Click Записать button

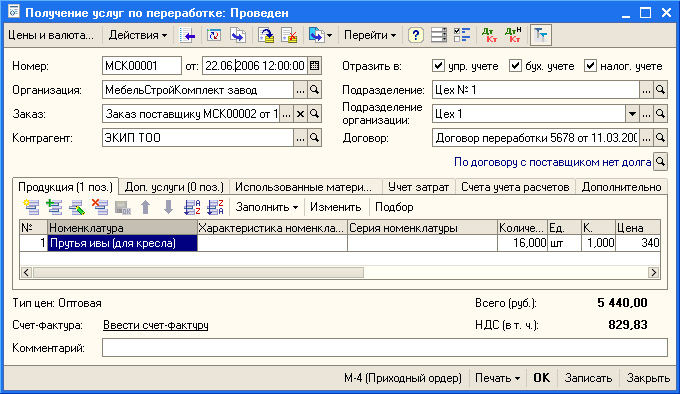(x=588, y=378)
